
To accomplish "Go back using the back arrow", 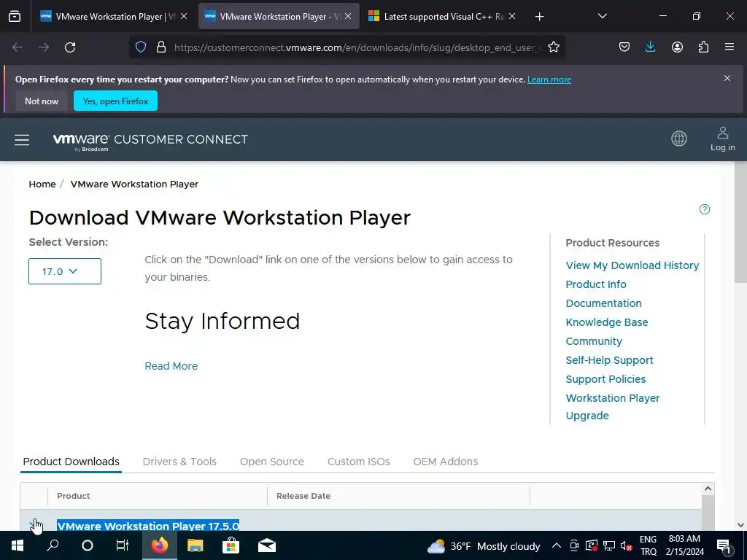I will [18, 47].
